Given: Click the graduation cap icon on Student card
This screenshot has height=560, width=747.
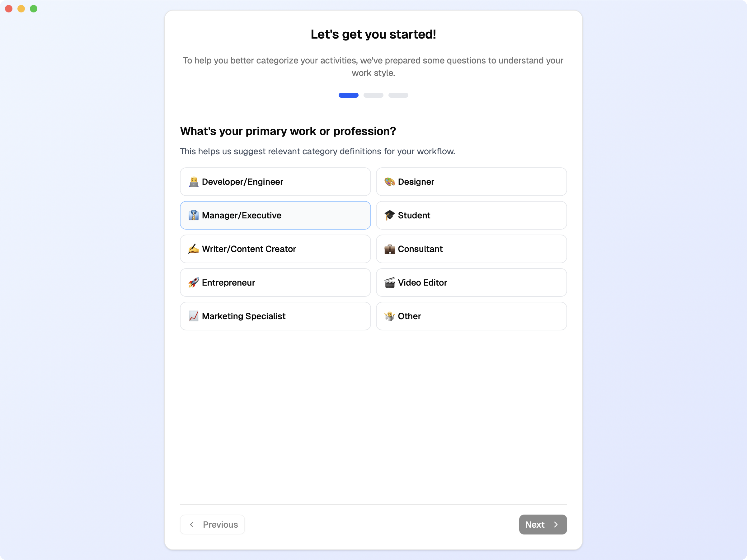Looking at the screenshot, I should (x=390, y=215).
